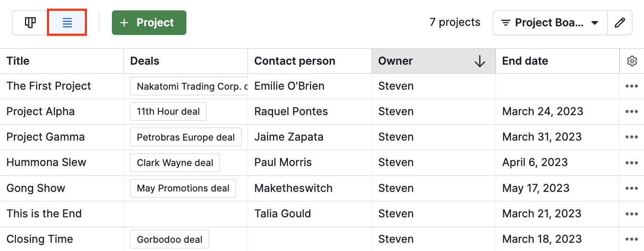Switch to board view icon
Image resolution: width=644 pixels, height=251 pixels.
coord(30,23)
